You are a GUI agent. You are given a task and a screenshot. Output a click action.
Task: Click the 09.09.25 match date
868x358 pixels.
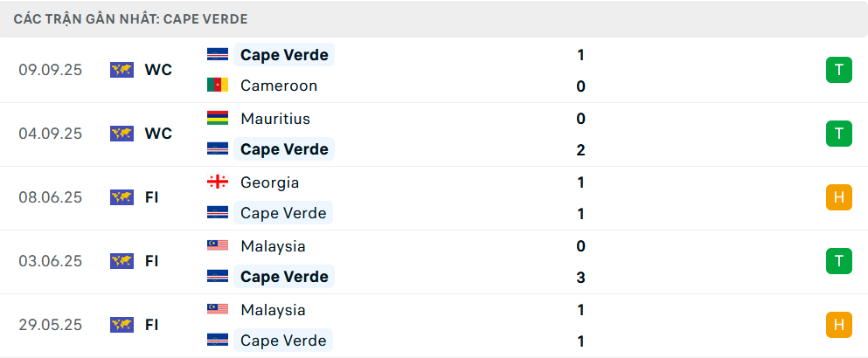51,70
